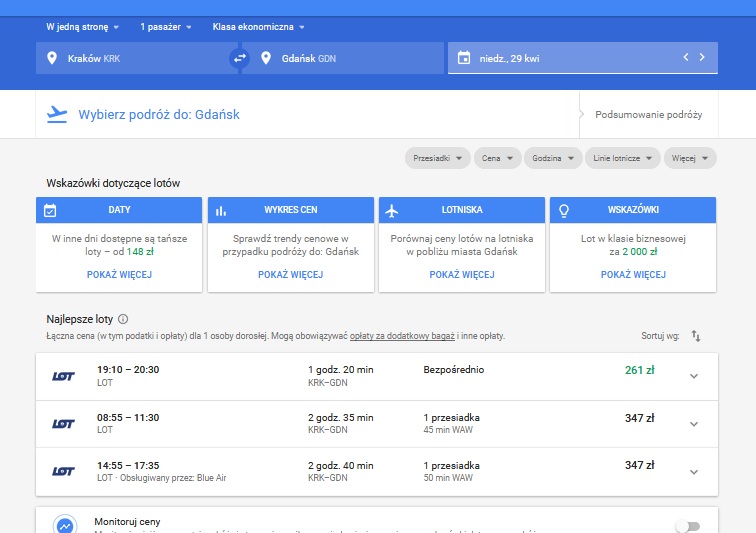Swap origin and destination airports
Image resolution: width=756 pixels, height=533 pixels.
pos(240,58)
